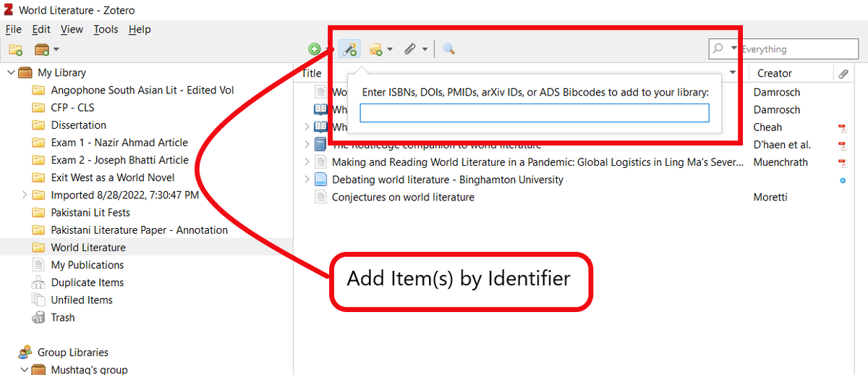Click the Muenchrath creator cell
The height and width of the screenshot is (375, 868).
tap(780, 162)
